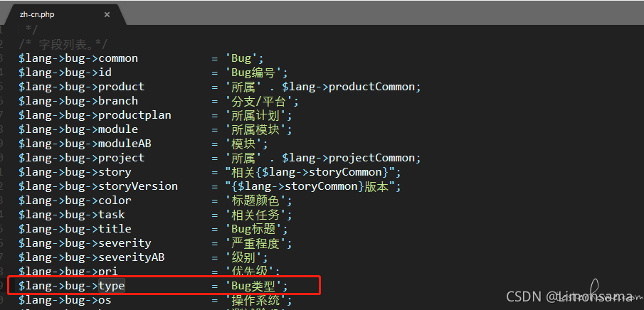Click the 'story' property name

(115, 172)
